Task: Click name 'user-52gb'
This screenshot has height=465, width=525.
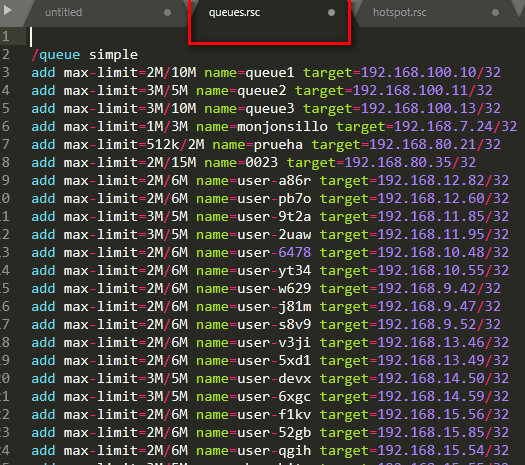Action: click(x=274, y=434)
